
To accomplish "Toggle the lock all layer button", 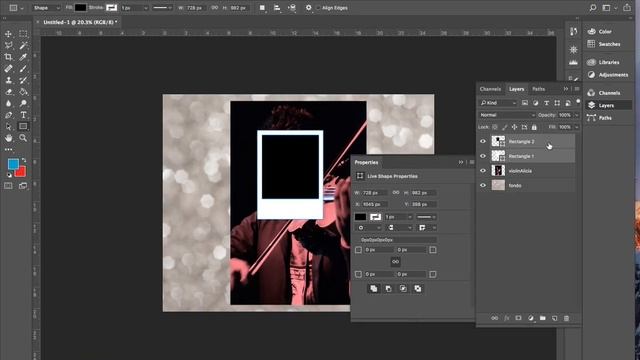I will 534,127.
